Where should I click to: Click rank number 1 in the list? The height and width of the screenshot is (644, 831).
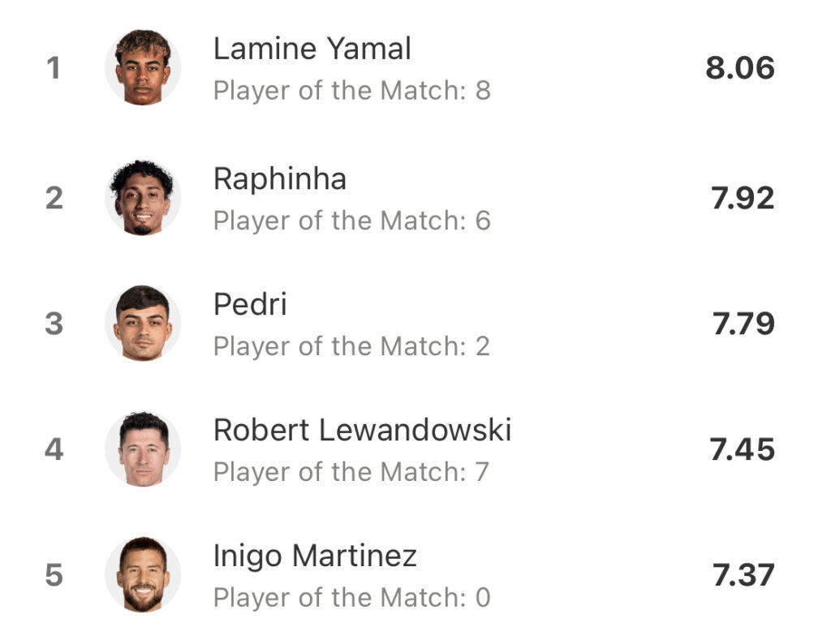(x=54, y=68)
